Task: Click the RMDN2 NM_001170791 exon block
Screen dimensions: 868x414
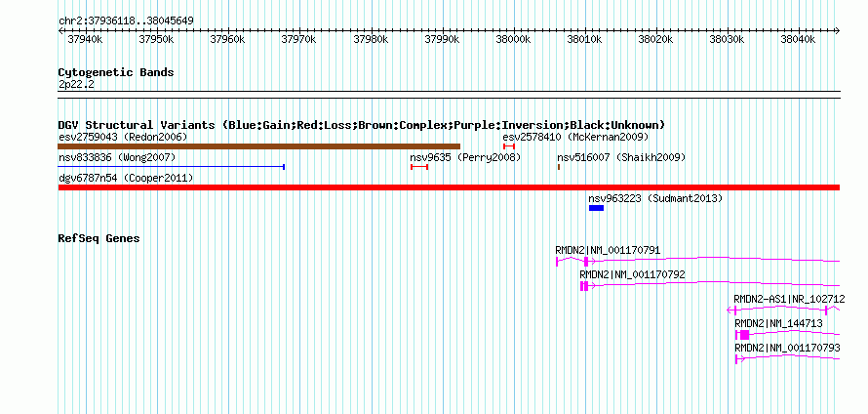Action: pyautogui.click(x=586, y=262)
